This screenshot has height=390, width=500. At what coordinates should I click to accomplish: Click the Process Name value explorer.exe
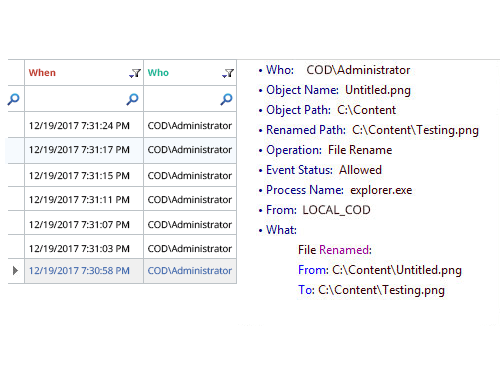(381, 190)
